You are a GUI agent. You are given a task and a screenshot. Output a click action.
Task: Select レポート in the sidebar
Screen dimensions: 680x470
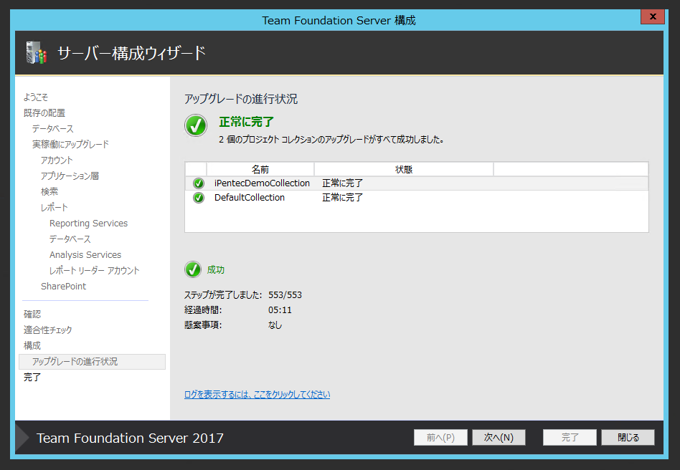[x=54, y=208]
